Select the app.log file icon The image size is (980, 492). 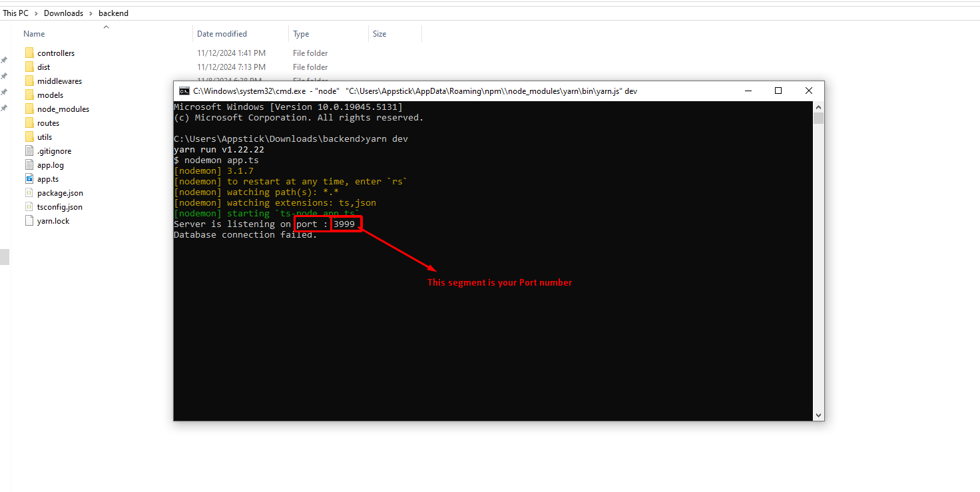click(29, 165)
